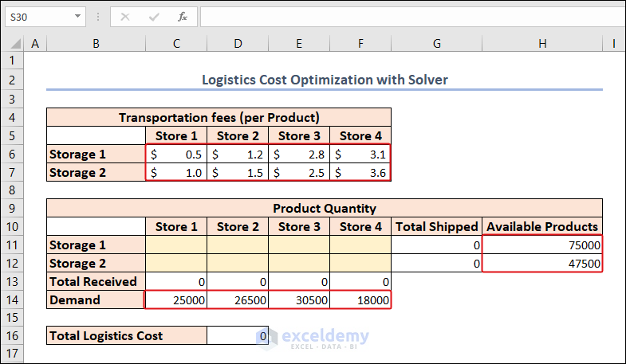The height and width of the screenshot is (364, 626).
Task: Select Store 2 Total Received cell
Action: click(x=237, y=281)
